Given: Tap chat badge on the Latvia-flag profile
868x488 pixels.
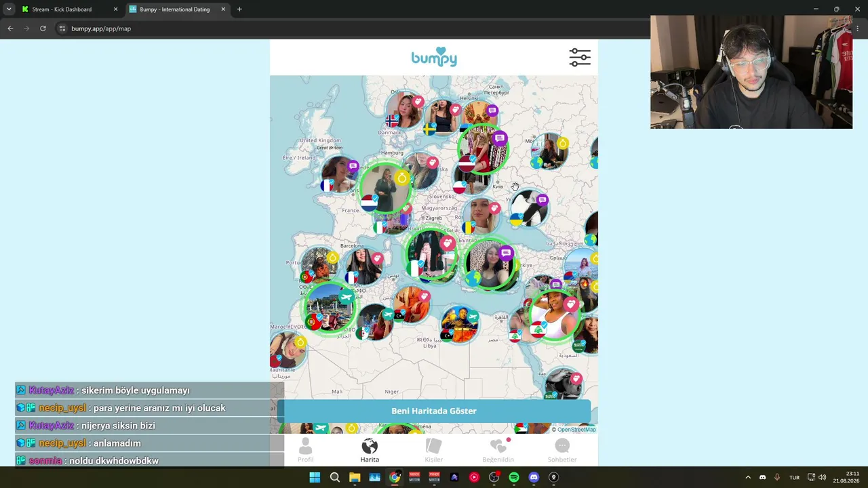Looking at the screenshot, I should pos(500,139).
